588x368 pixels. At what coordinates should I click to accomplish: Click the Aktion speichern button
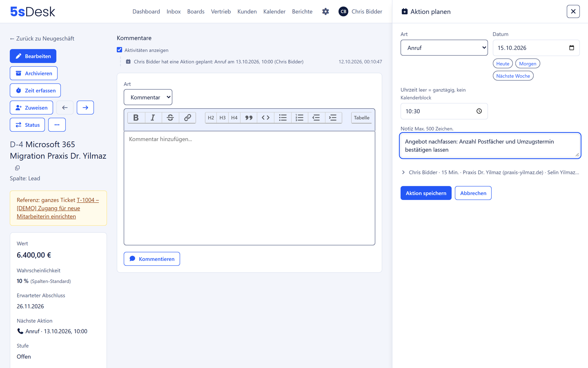coord(426,193)
